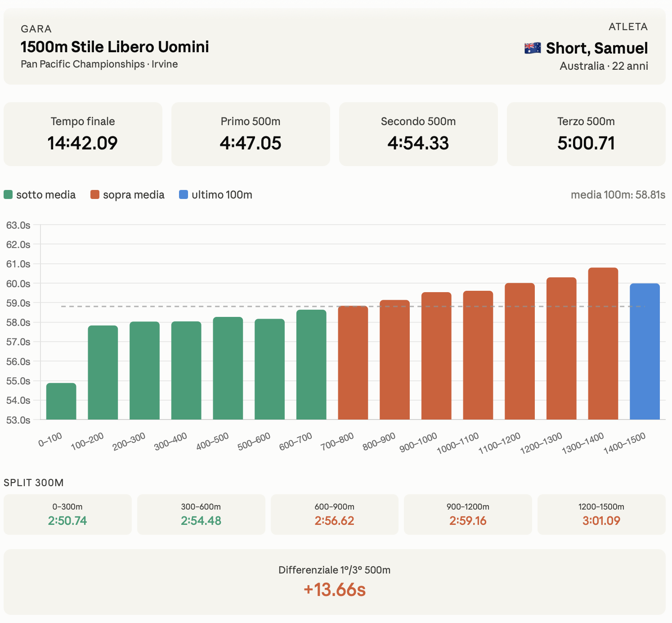Click the media 100m: 58.81s label
The height and width of the screenshot is (623, 672).
[x=618, y=194]
